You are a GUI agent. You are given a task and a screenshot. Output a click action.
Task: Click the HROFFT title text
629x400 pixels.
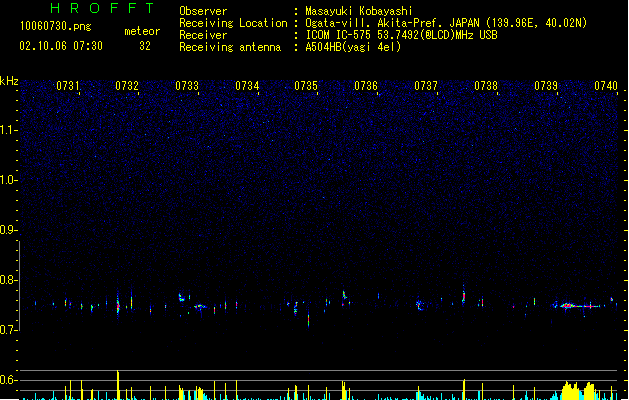pos(102,8)
